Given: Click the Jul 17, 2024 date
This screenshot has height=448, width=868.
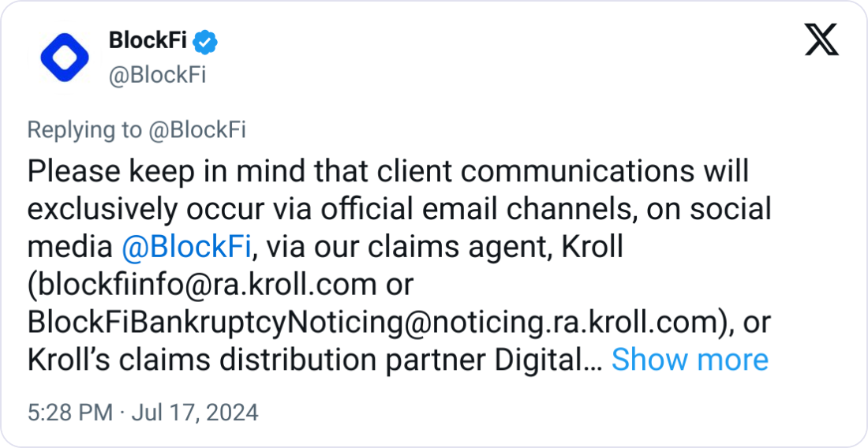Looking at the screenshot, I should point(195,413).
